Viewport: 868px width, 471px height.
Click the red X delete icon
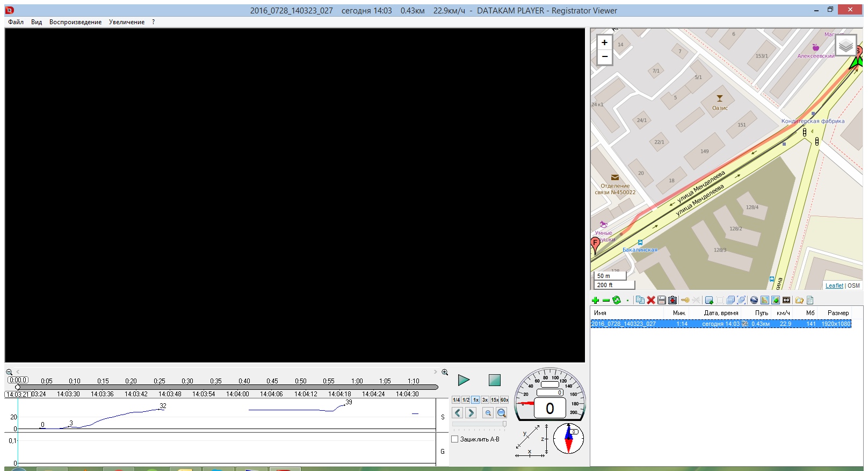[x=651, y=301]
